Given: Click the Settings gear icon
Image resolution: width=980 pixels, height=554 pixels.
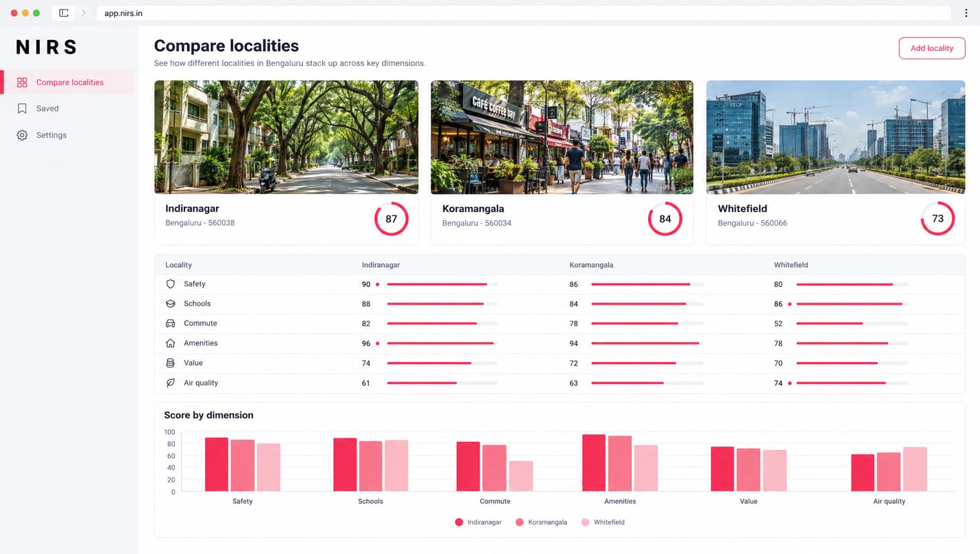Looking at the screenshot, I should pyautogui.click(x=22, y=136).
